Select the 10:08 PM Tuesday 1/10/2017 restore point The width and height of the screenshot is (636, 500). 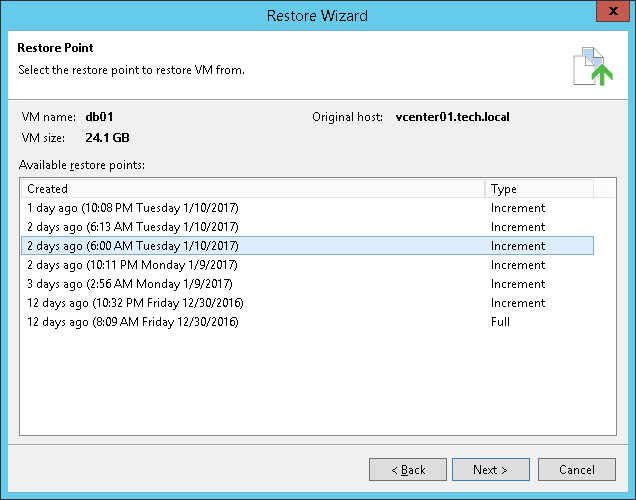(133, 208)
